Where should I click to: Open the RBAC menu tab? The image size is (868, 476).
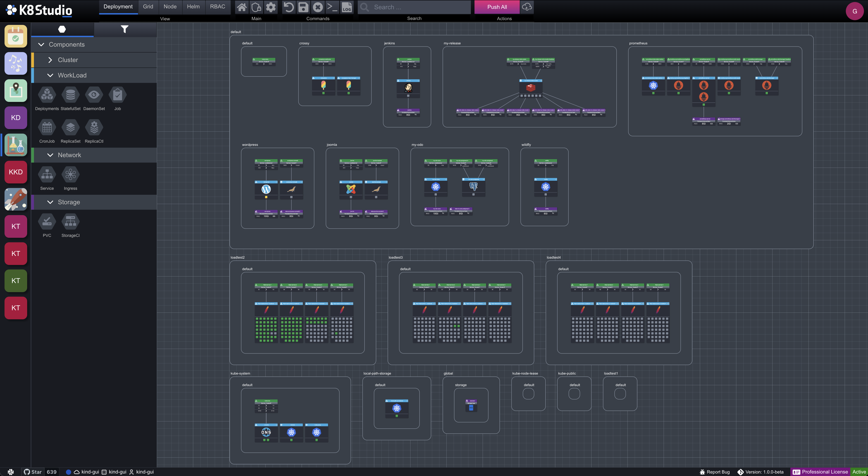pyautogui.click(x=217, y=6)
